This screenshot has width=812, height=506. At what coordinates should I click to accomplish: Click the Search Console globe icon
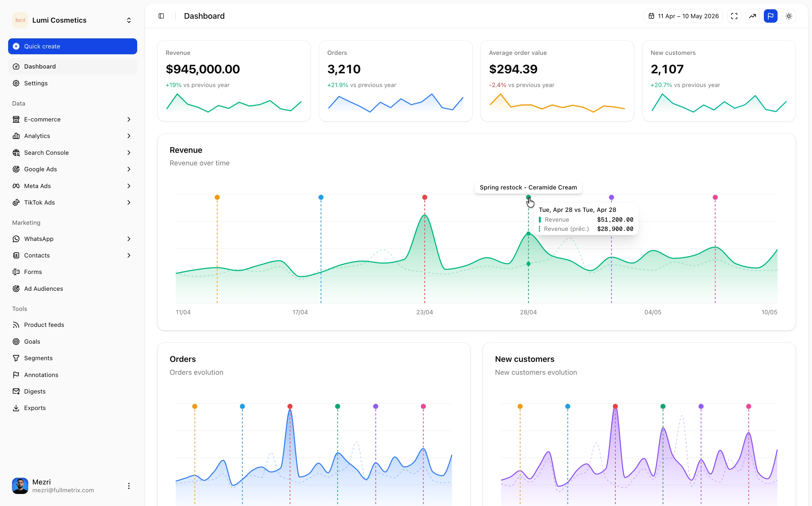tap(16, 153)
